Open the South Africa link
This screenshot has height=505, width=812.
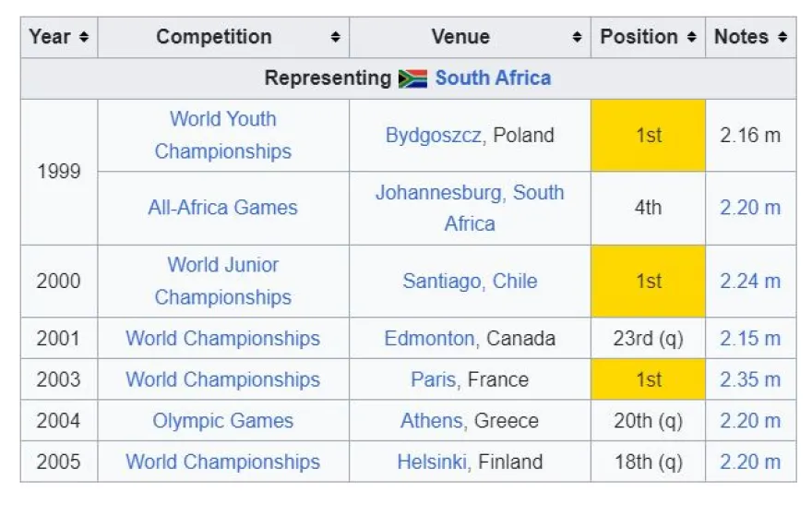click(x=493, y=78)
